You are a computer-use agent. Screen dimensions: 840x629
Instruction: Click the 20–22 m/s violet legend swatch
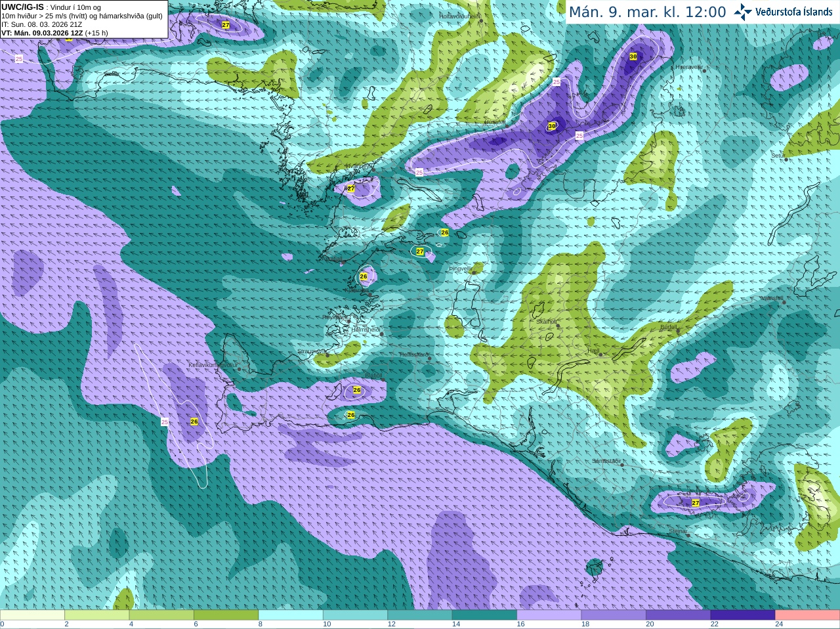(678, 615)
